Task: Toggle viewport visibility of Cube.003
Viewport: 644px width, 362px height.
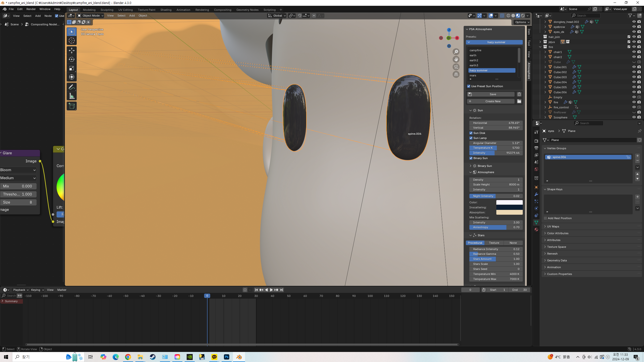Action: tap(634, 77)
